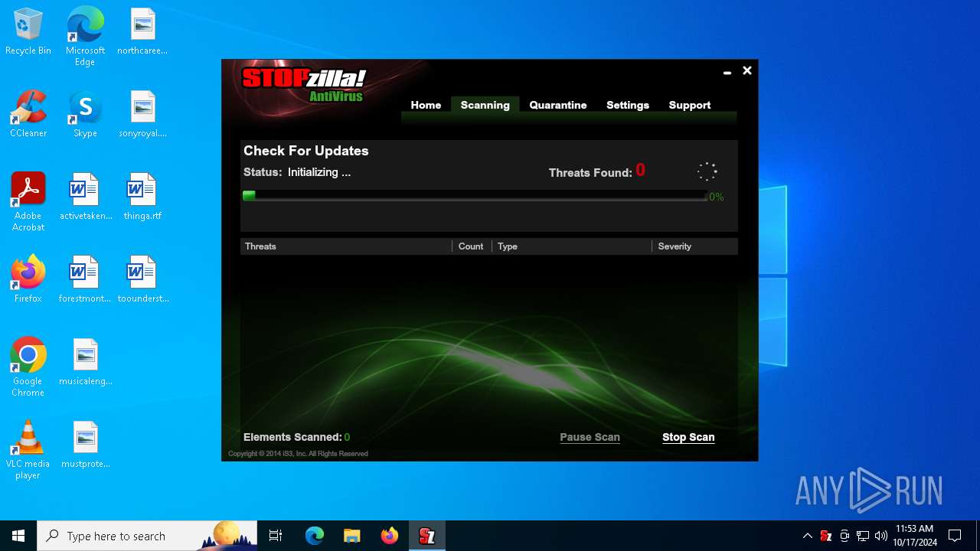Click the Threats Found counter
Image resolution: width=980 pixels, height=551 pixels.
(597, 171)
